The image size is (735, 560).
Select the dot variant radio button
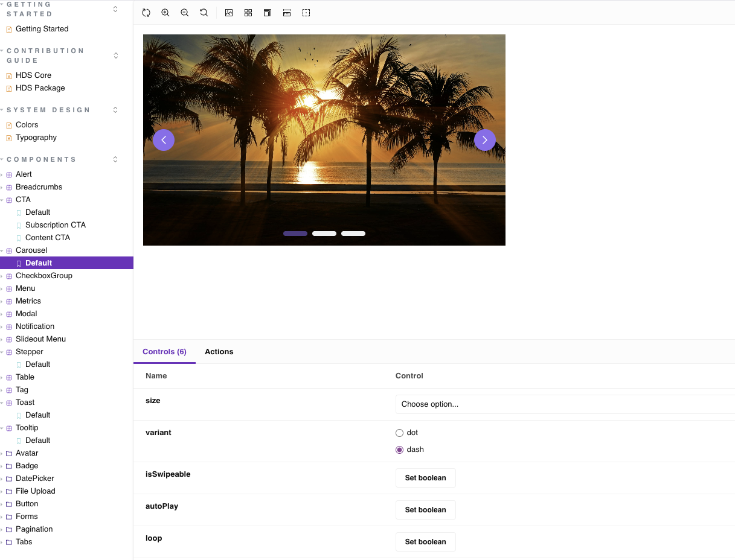click(x=399, y=433)
